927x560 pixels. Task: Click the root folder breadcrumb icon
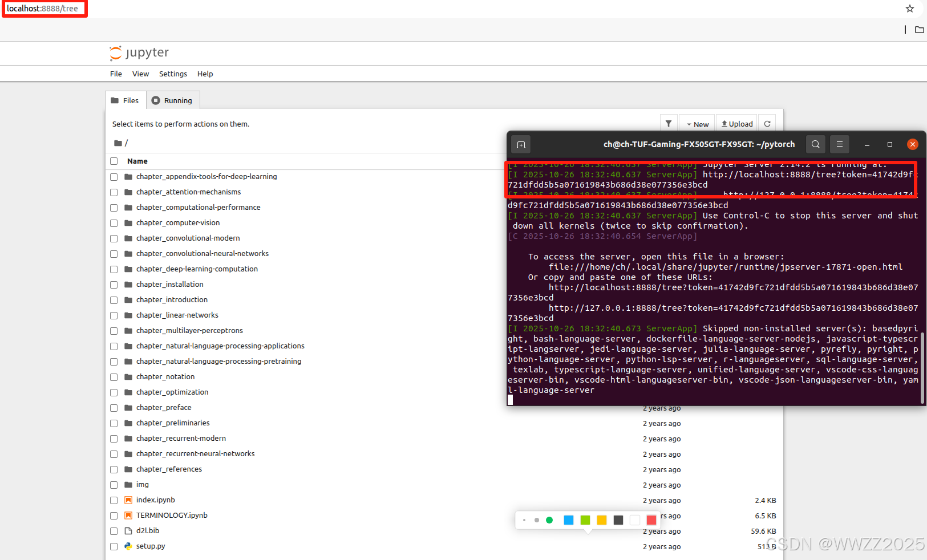118,143
